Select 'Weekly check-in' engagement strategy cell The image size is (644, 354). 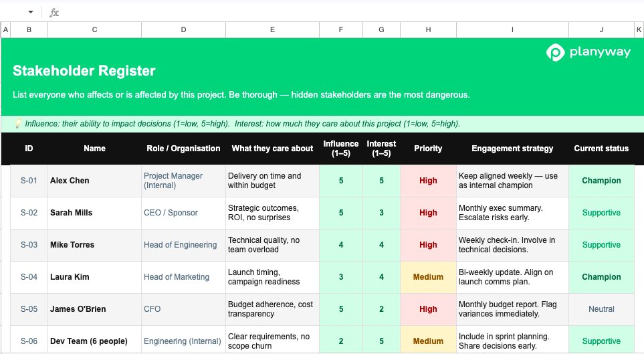pos(512,245)
